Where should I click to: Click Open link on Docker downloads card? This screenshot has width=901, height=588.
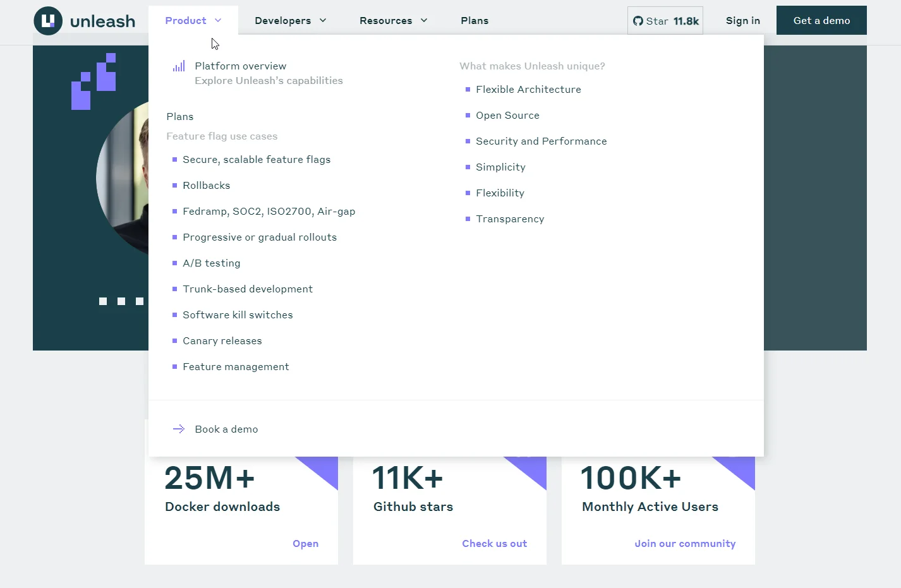(305, 543)
